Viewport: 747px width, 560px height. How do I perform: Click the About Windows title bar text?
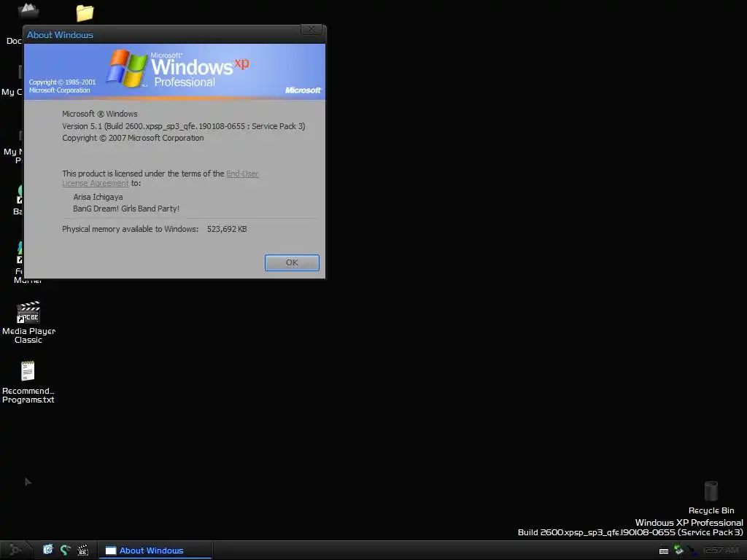pyautogui.click(x=60, y=35)
